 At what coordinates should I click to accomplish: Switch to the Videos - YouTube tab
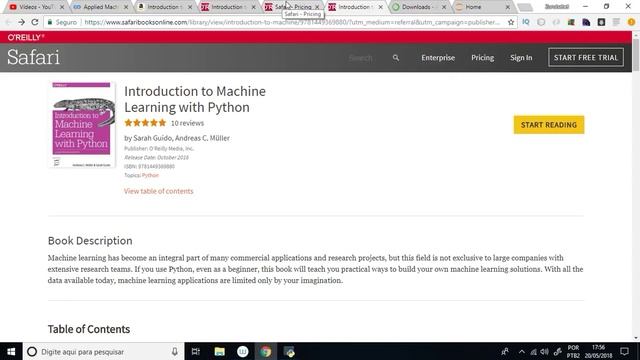pos(35,7)
